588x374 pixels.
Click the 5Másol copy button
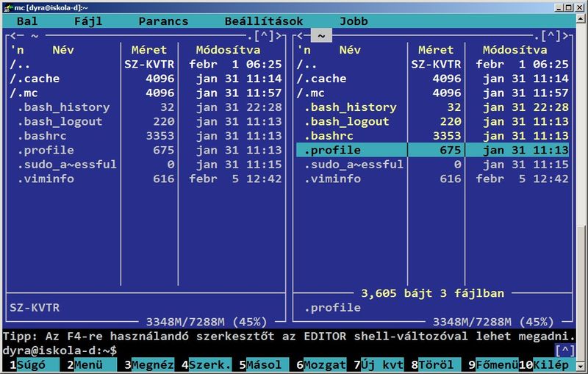[x=264, y=364]
